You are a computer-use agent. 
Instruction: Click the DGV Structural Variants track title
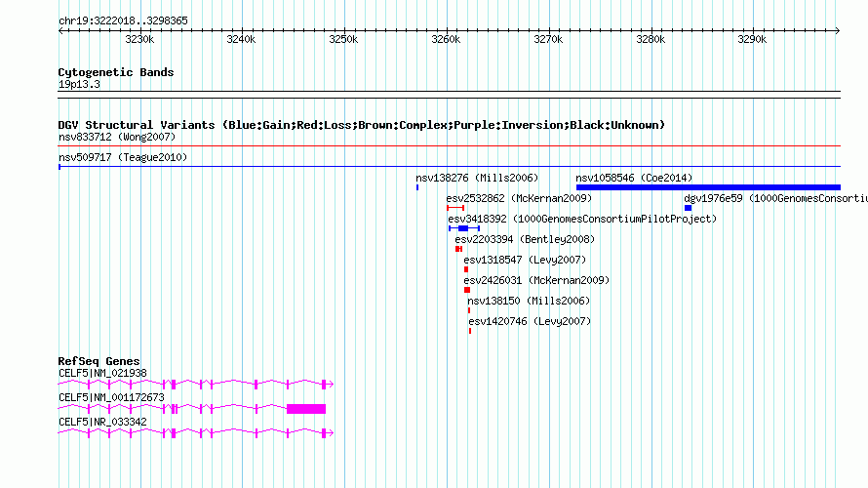[x=362, y=125]
